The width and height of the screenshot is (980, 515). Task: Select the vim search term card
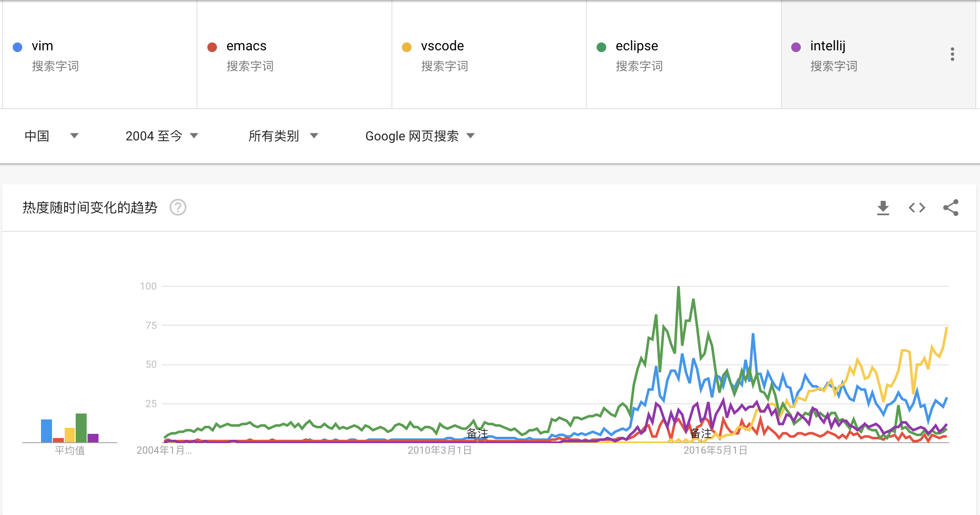100,54
